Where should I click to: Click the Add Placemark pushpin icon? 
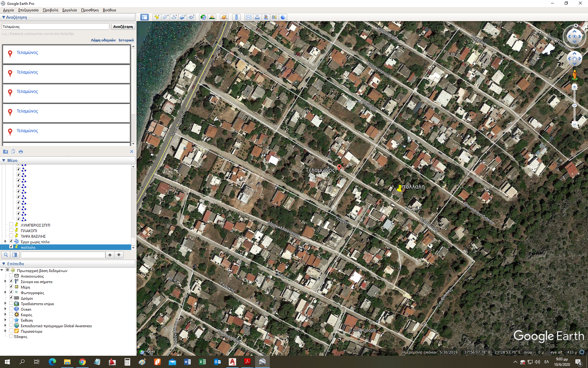point(157,17)
